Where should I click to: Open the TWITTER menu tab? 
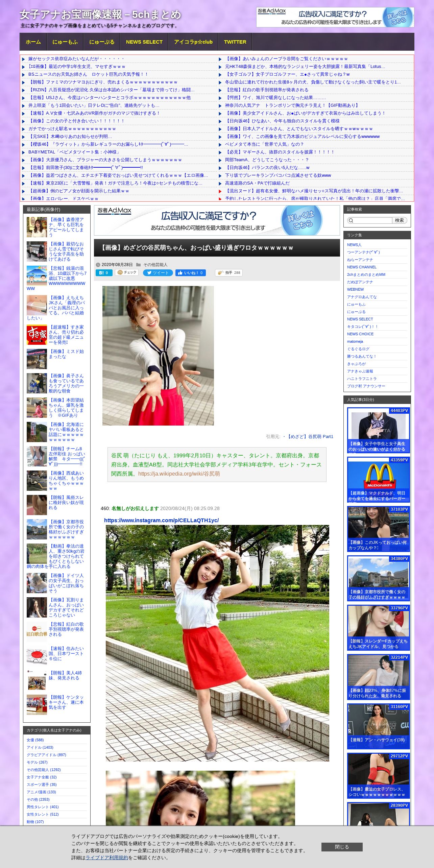(235, 42)
